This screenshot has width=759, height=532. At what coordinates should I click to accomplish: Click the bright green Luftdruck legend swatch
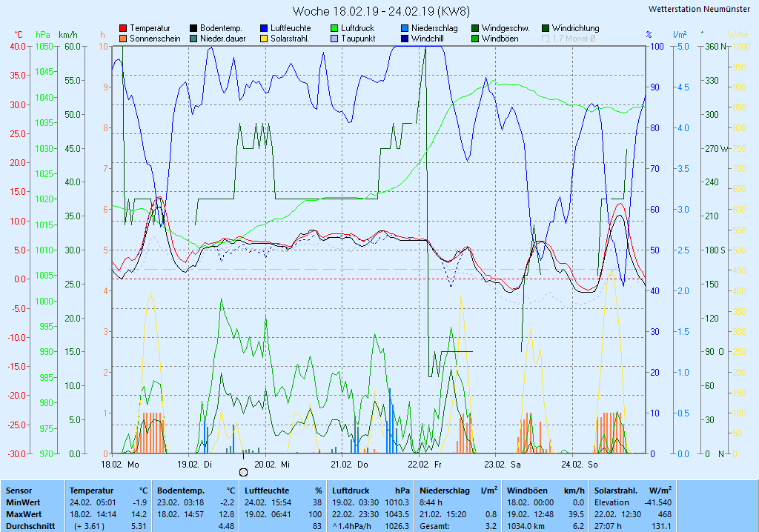point(334,29)
